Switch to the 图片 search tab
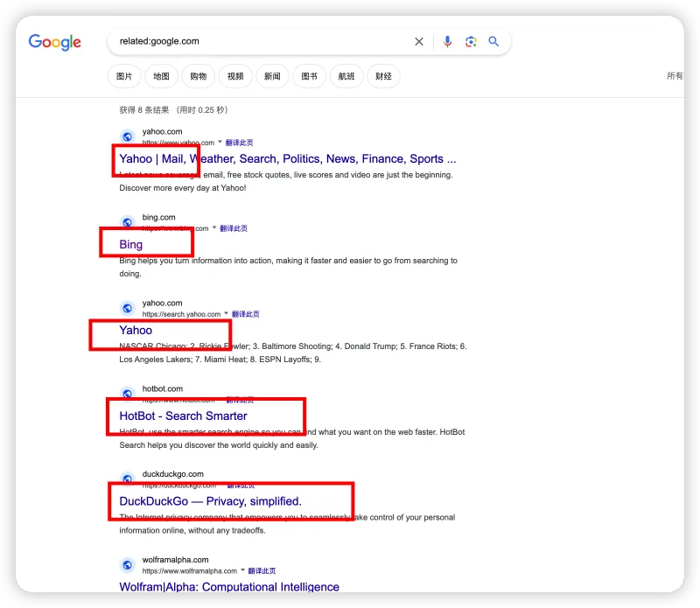Screen dimensions: 700x608 pyautogui.click(x=124, y=76)
